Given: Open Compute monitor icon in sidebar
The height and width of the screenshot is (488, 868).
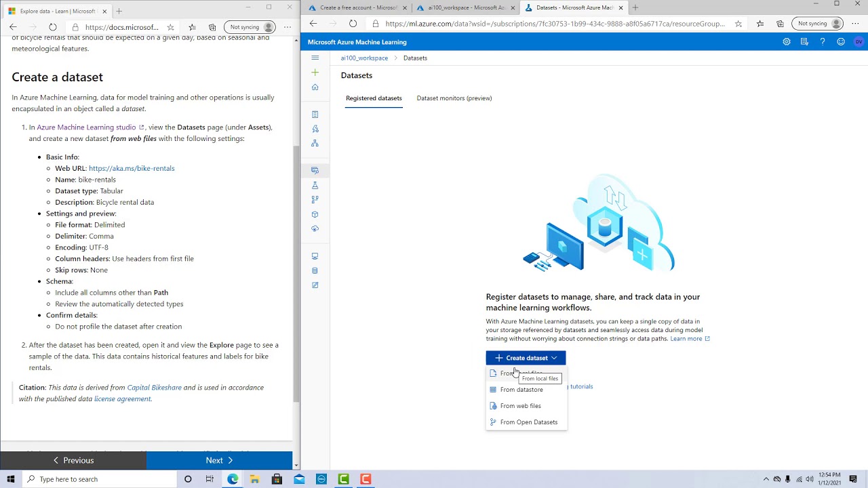Looking at the screenshot, I should 315,256.
